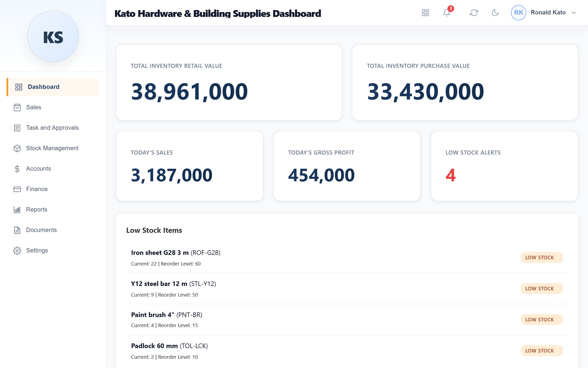Screen dimensions: 588x368
Task: Open Total Inventory Purchase Value card
Action: (x=465, y=82)
